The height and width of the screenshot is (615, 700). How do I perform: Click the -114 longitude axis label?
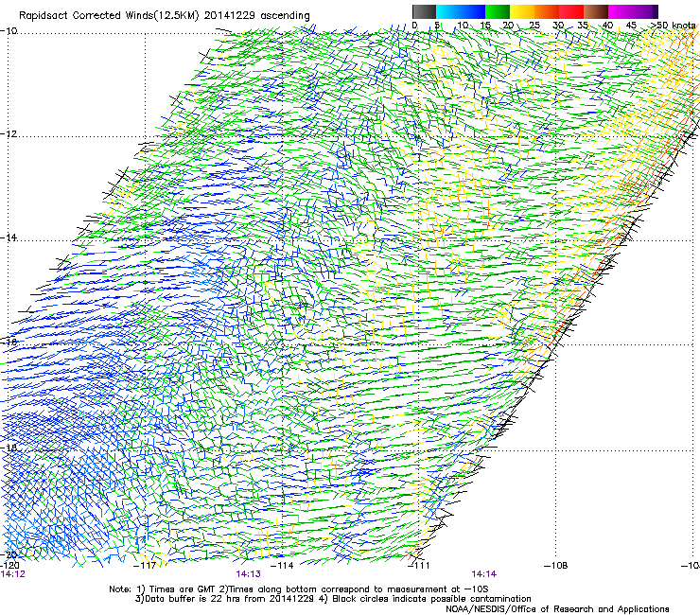point(282,566)
